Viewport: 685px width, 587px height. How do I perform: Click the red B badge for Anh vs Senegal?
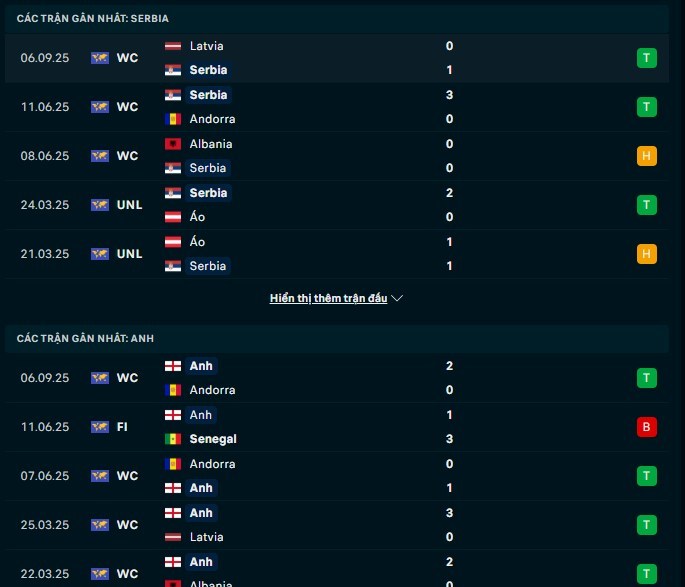coord(647,427)
